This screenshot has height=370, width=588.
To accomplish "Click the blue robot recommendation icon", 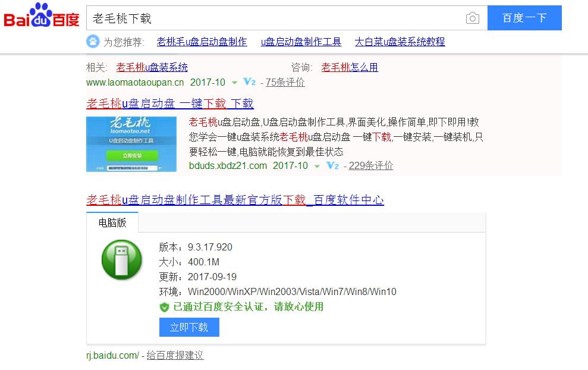I will click(92, 42).
